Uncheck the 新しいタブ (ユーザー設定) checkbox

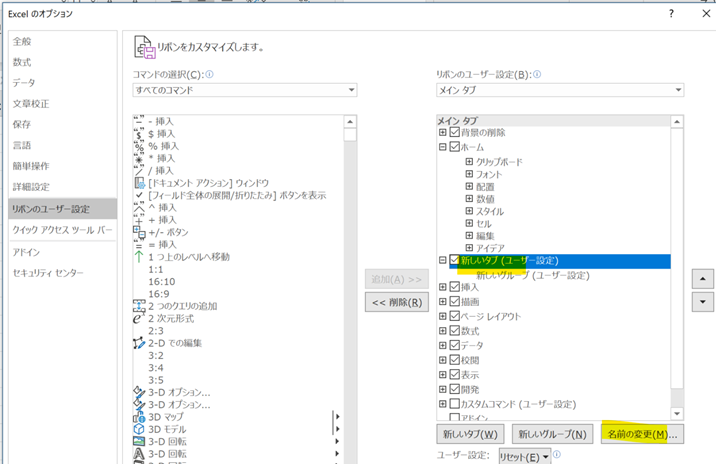point(454,260)
